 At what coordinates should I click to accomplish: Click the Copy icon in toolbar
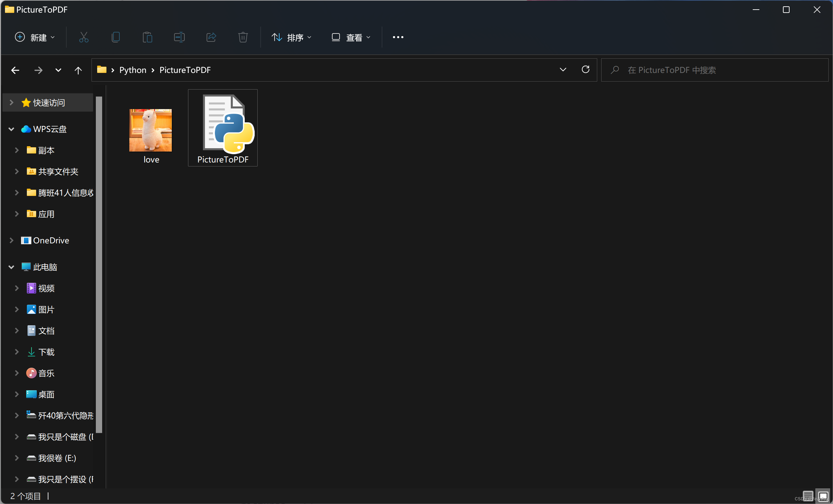(116, 37)
